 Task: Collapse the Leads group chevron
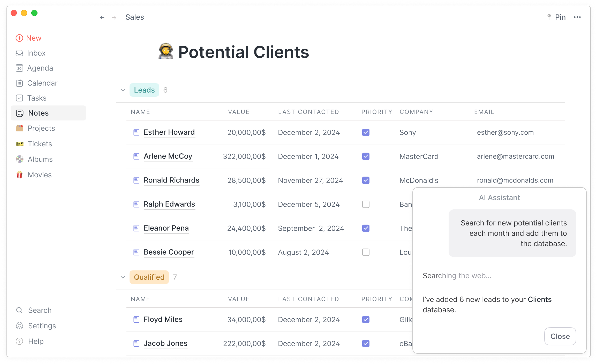pos(123,90)
